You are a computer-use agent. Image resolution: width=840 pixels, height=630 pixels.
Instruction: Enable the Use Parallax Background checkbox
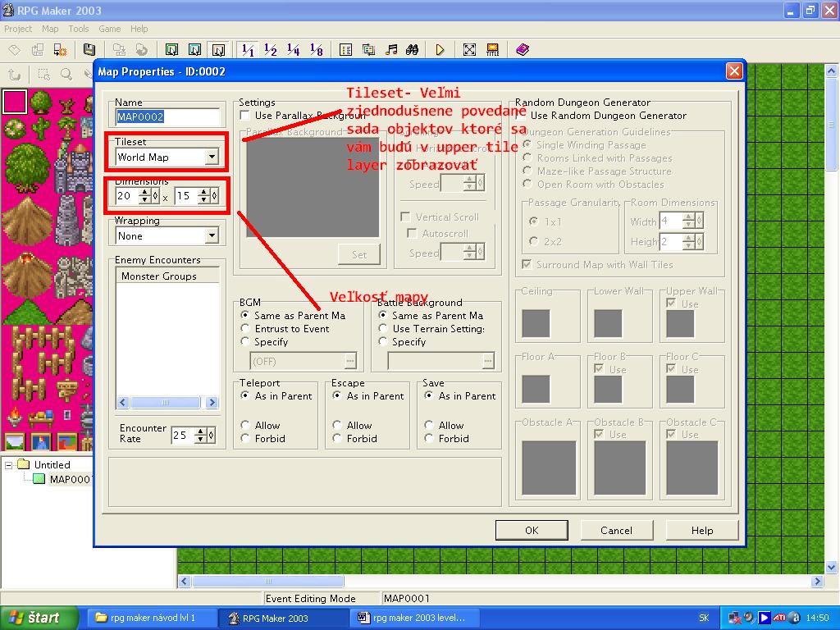[x=245, y=116]
